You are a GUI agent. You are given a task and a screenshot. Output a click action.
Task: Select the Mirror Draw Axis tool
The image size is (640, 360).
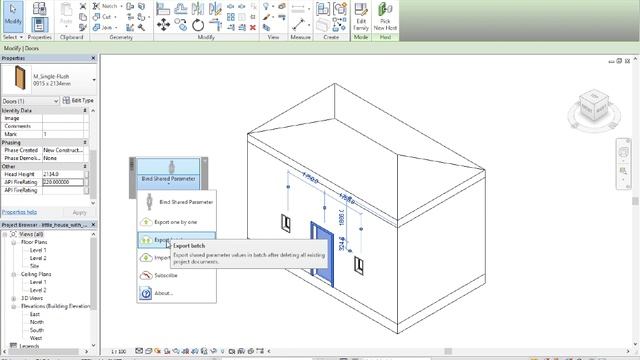pos(215,9)
